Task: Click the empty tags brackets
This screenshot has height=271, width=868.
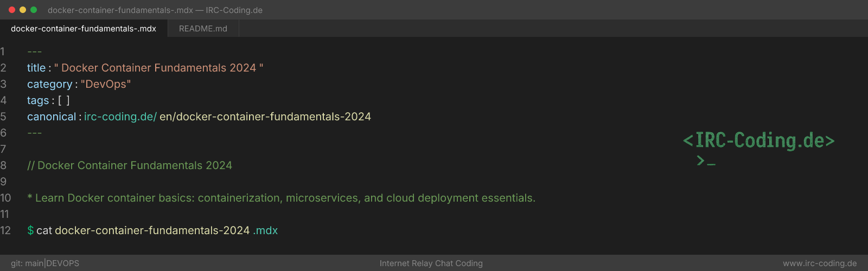Action: [64, 100]
